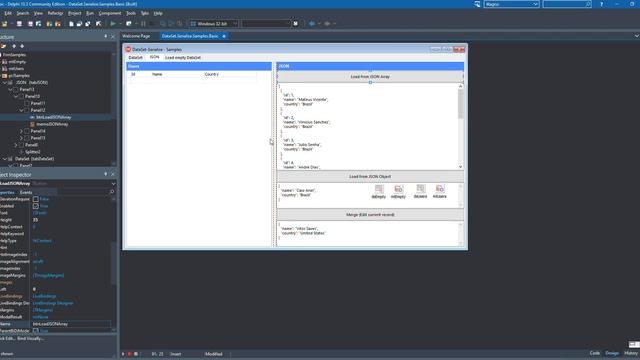Click the move up arrow in Structure panel

point(14,46)
